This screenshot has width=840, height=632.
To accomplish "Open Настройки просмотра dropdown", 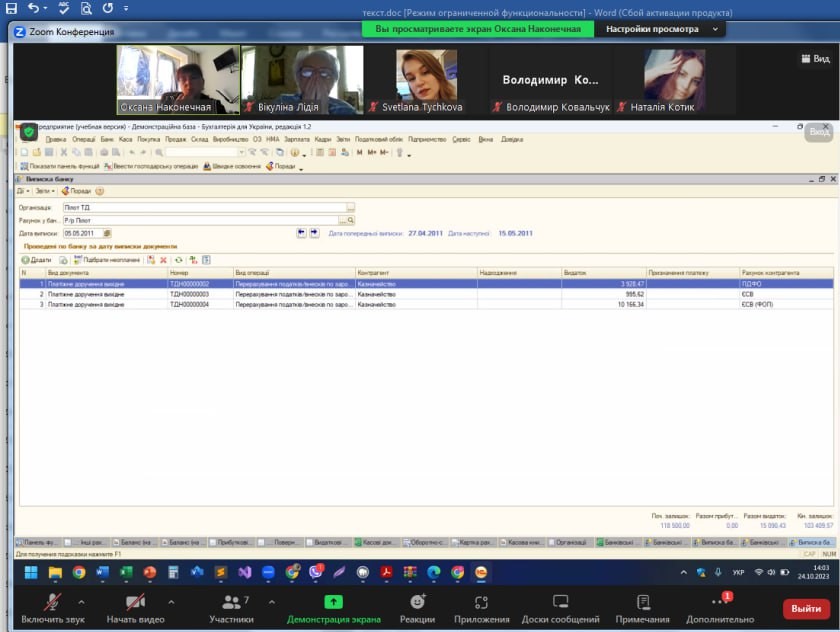I will click(662, 29).
